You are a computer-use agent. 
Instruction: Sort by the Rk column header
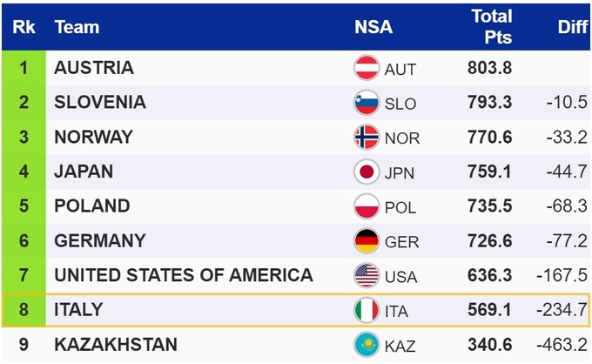tap(23, 27)
